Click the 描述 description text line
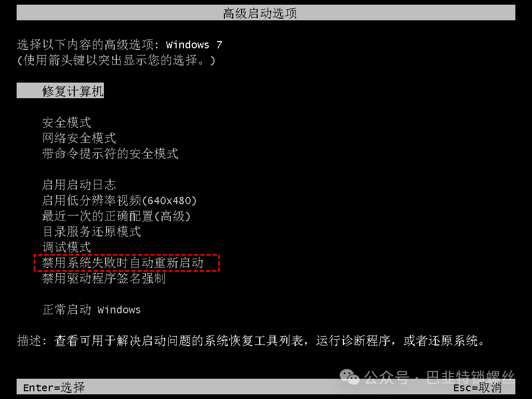Screen dimensions: 532x399 [x=251, y=340]
